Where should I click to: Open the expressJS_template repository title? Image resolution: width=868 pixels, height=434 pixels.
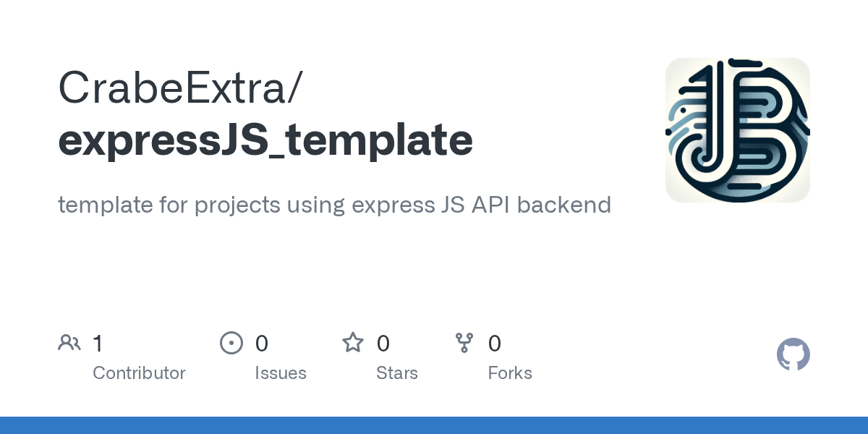click(x=265, y=140)
